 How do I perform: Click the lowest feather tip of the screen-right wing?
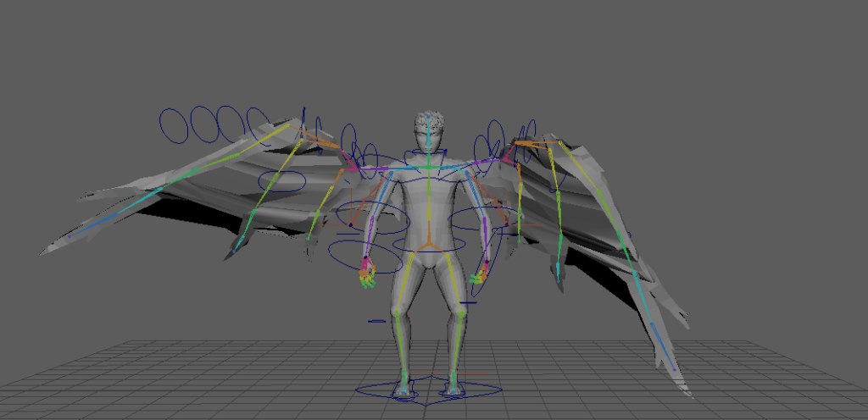[x=688, y=393]
